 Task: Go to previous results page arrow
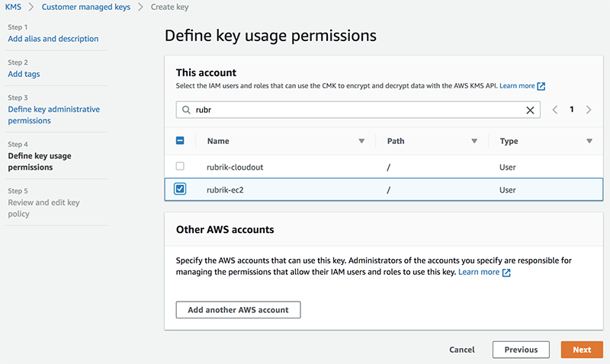tap(555, 110)
